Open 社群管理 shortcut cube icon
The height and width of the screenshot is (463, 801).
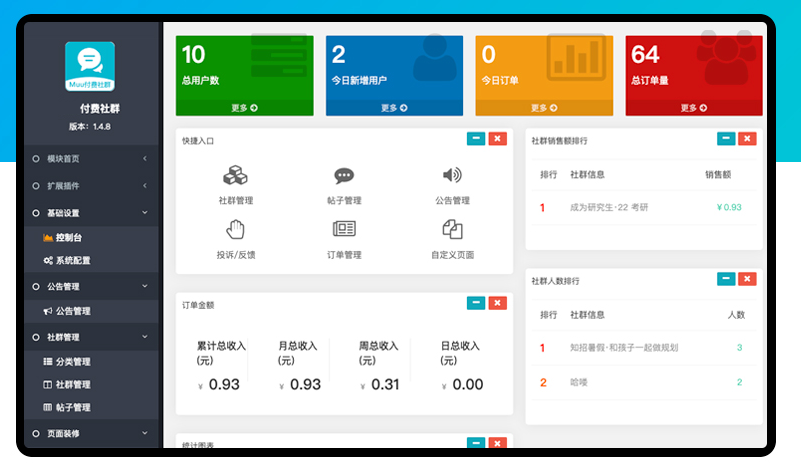point(235,176)
